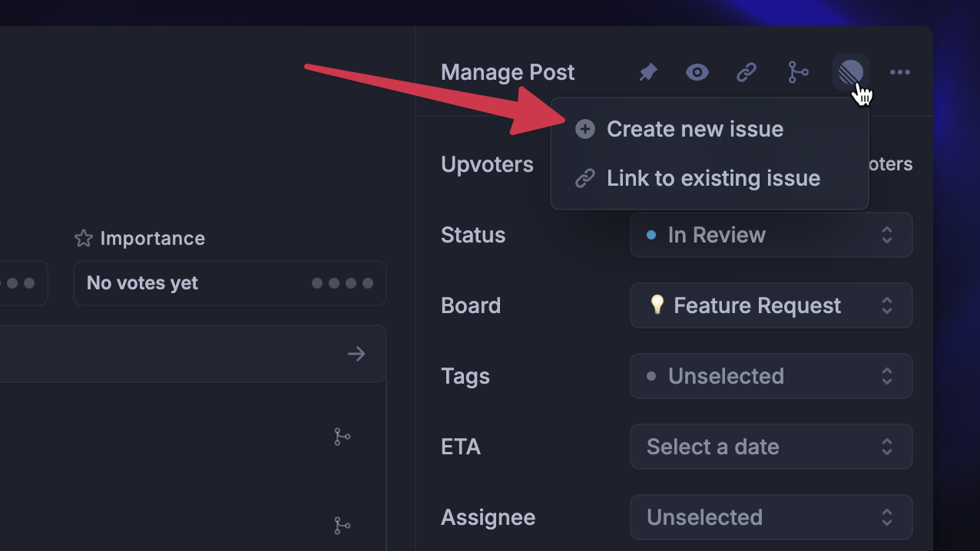Click the link icon beside Link to existing issue

[x=584, y=177]
